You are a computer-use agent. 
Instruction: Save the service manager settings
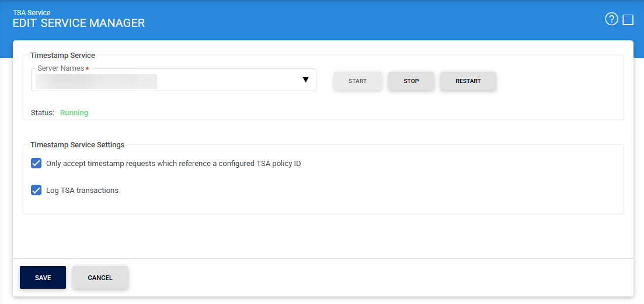(x=43, y=278)
